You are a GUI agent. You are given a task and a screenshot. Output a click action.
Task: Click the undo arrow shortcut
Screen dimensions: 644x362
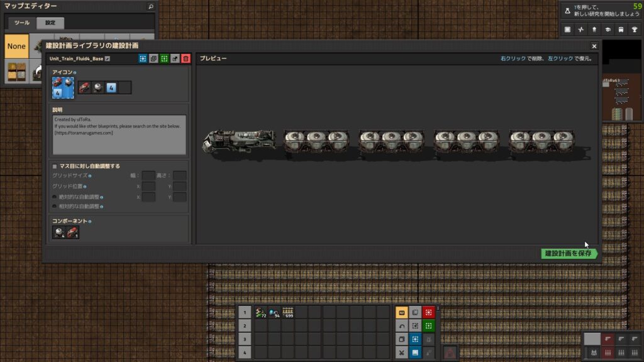402,326
